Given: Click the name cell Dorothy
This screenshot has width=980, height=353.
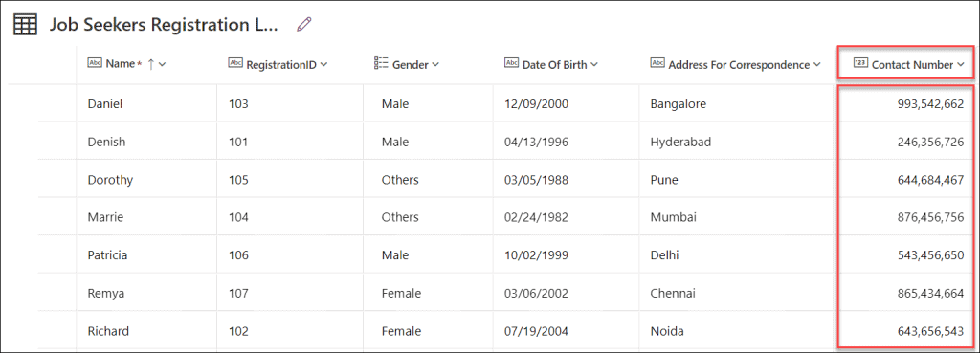Looking at the screenshot, I should [110, 180].
